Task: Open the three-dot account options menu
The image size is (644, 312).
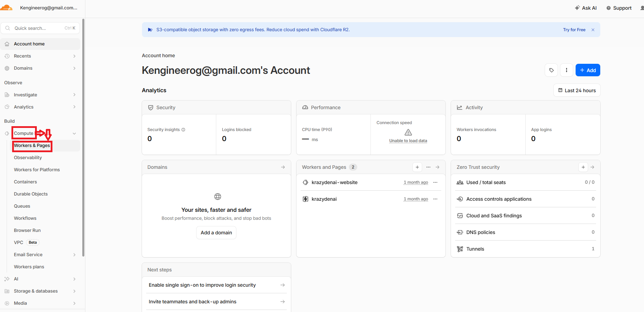Action: pos(567,70)
